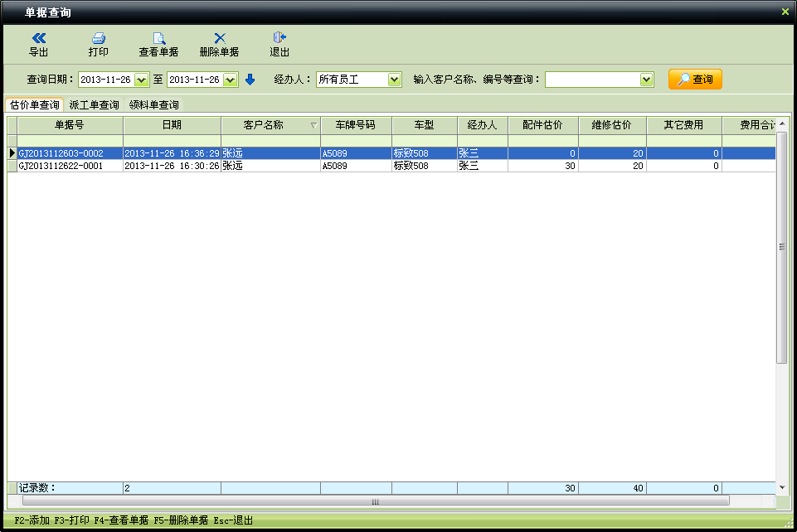
Task: Open the 客户名称 column filter arrow
Action: click(x=313, y=125)
